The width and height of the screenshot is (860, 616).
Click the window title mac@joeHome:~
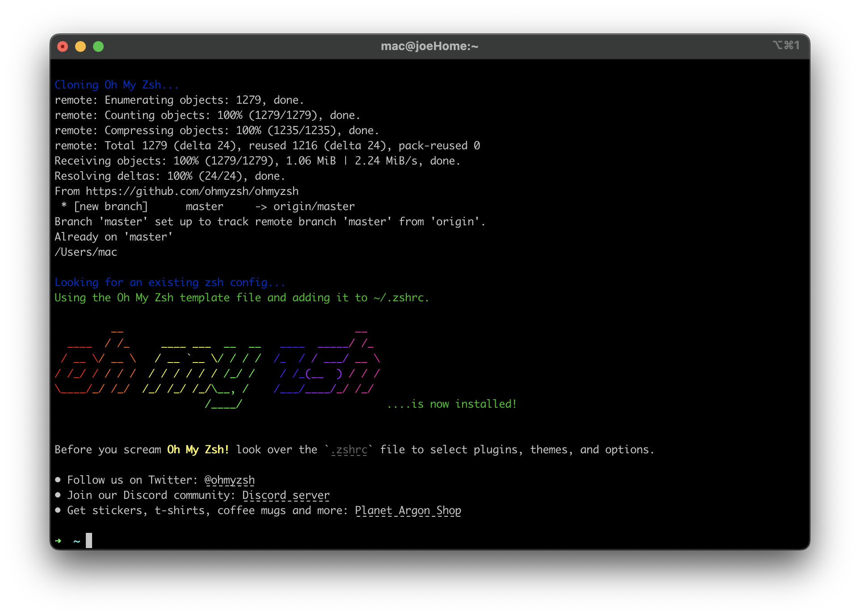429,46
